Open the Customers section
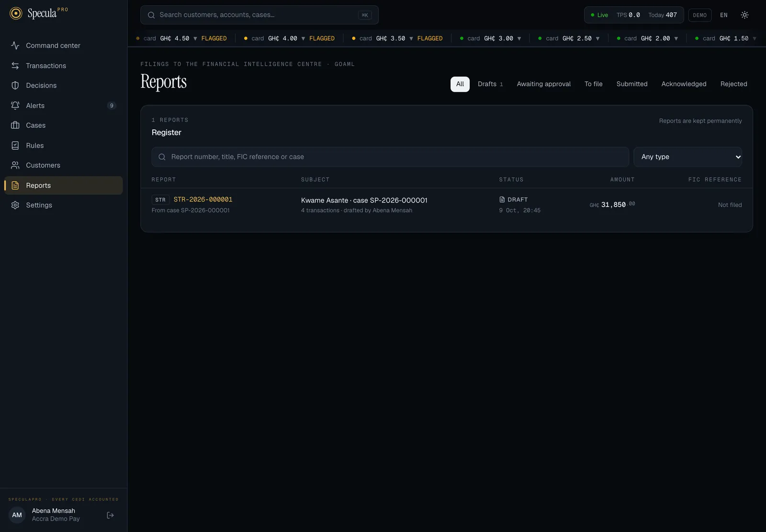The width and height of the screenshot is (766, 532). (63, 165)
